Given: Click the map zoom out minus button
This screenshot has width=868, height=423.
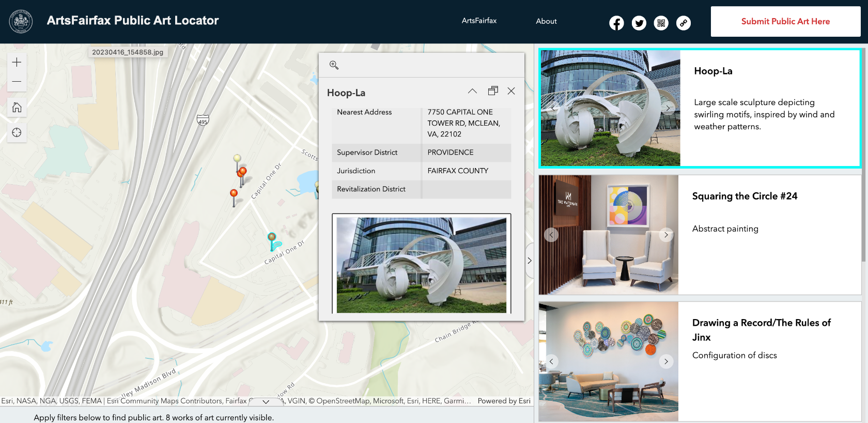Looking at the screenshot, I should (17, 82).
